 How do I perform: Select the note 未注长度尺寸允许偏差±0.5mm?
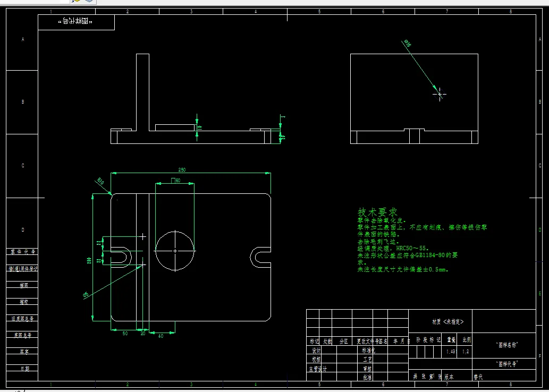tap(403, 269)
